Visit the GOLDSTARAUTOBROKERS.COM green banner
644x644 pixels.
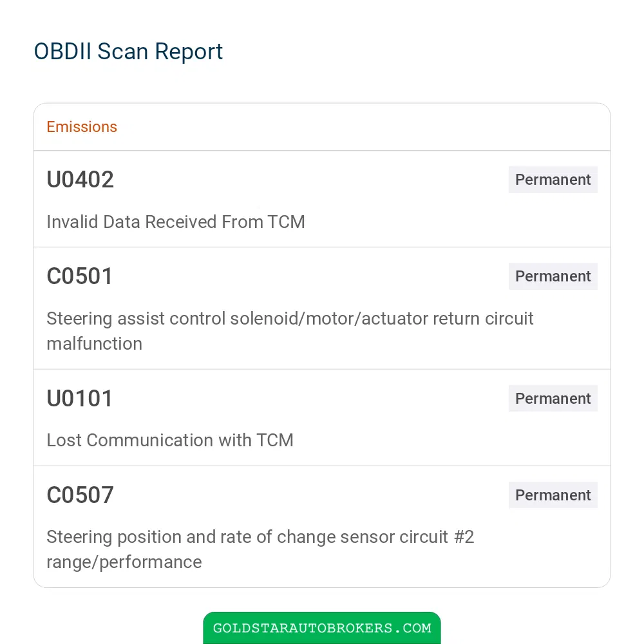point(322,628)
